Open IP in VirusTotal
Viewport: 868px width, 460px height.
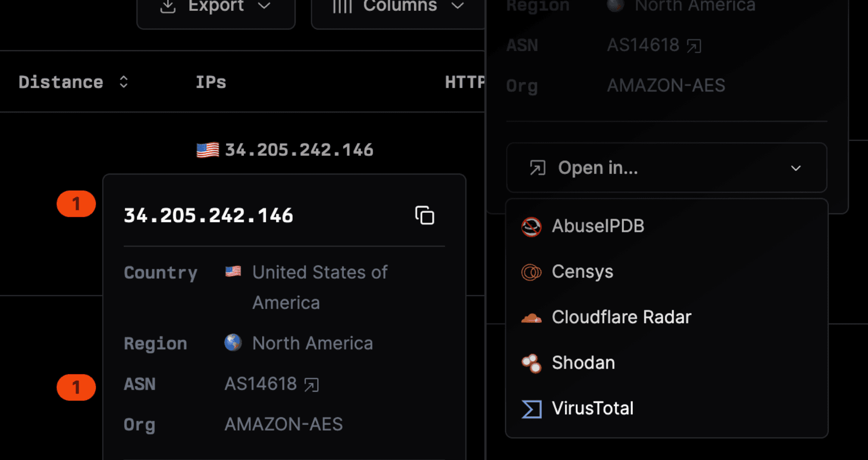coord(593,408)
